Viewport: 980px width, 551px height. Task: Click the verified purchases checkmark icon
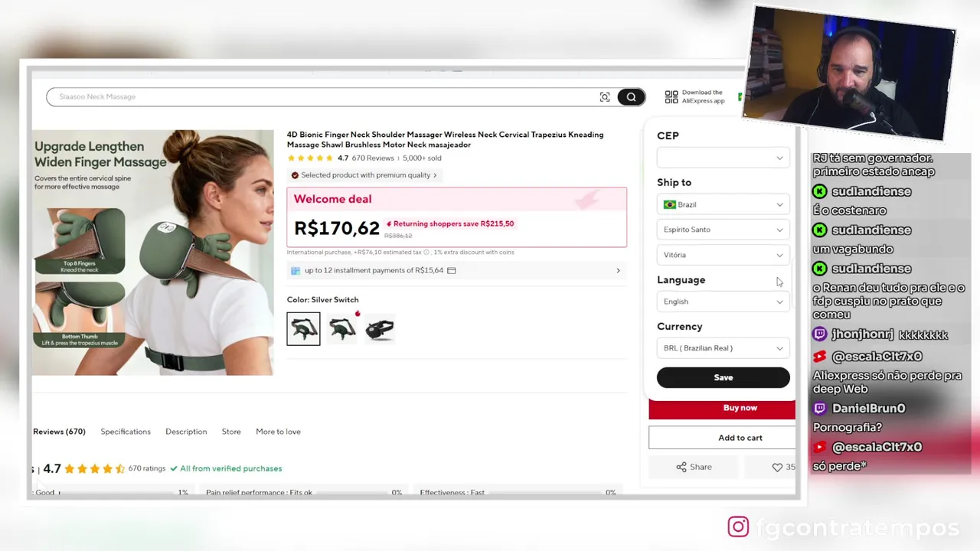click(174, 468)
